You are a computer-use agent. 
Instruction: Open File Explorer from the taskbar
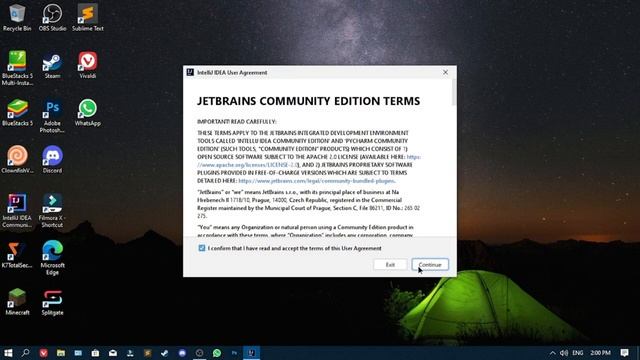pos(61,353)
